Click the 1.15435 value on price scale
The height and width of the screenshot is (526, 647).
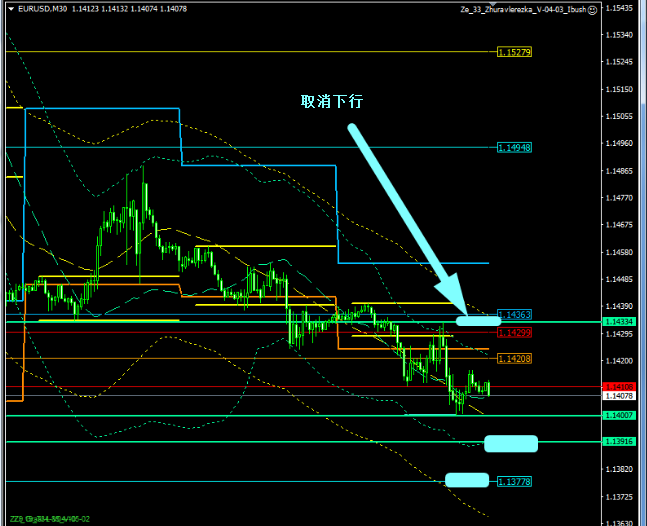tap(621, 8)
